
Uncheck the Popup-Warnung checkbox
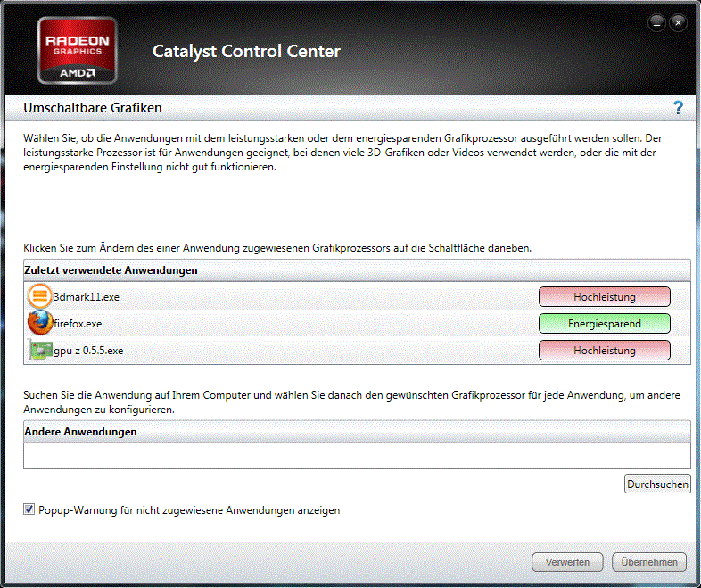[x=29, y=509]
